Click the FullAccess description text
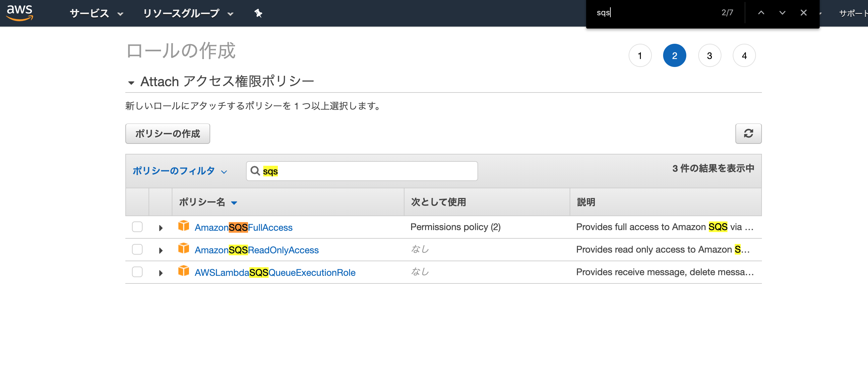This screenshot has width=868, height=366. [x=664, y=227]
